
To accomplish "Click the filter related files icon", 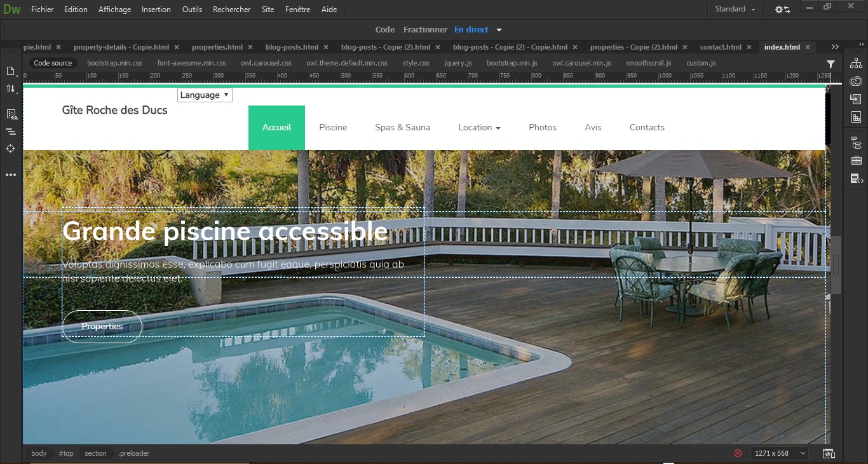I will pos(831,64).
